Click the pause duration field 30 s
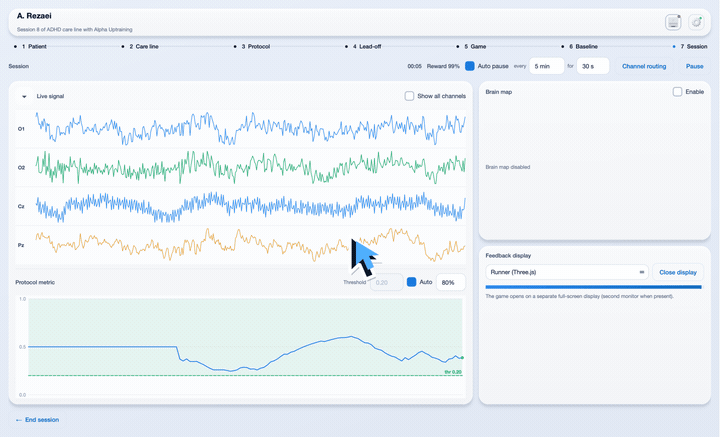The image size is (720, 437). 593,66
